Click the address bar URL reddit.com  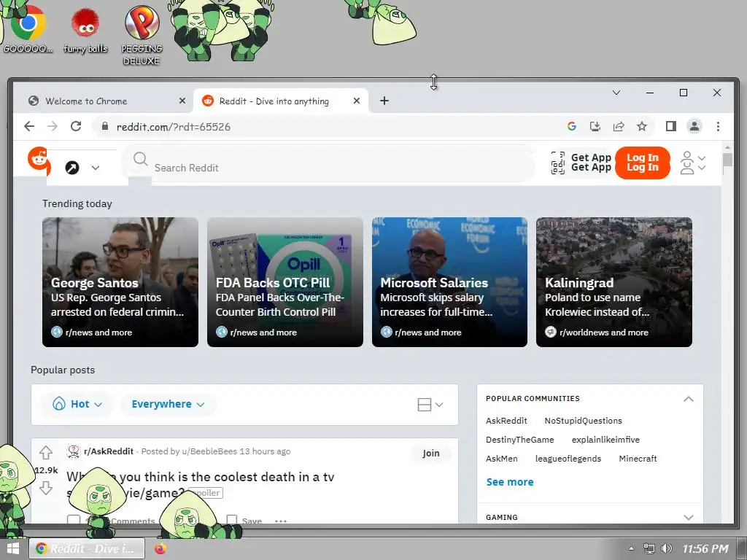click(x=174, y=127)
